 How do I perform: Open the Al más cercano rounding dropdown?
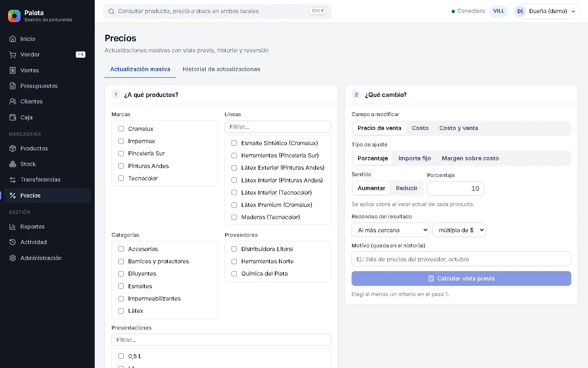(x=390, y=230)
